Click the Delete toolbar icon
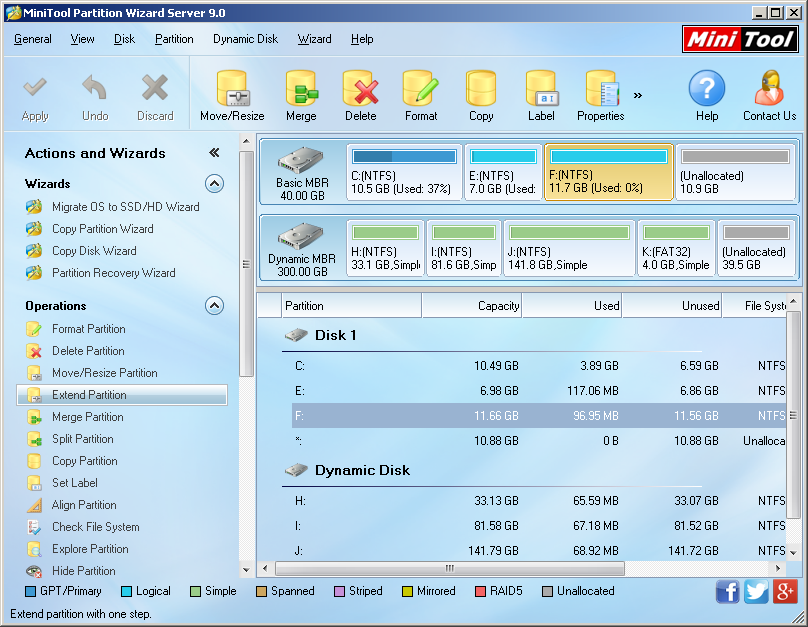The width and height of the screenshot is (808, 627). pos(361,96)
